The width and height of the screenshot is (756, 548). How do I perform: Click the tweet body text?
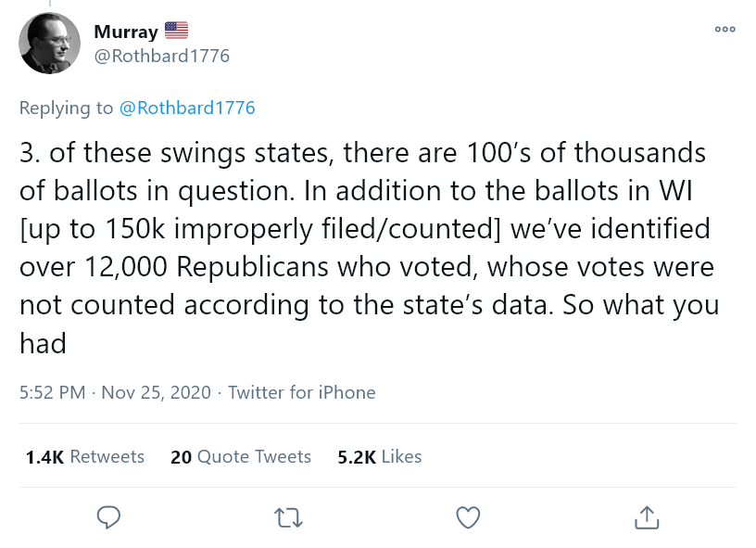pyautogui.click(x=371, y=247)
